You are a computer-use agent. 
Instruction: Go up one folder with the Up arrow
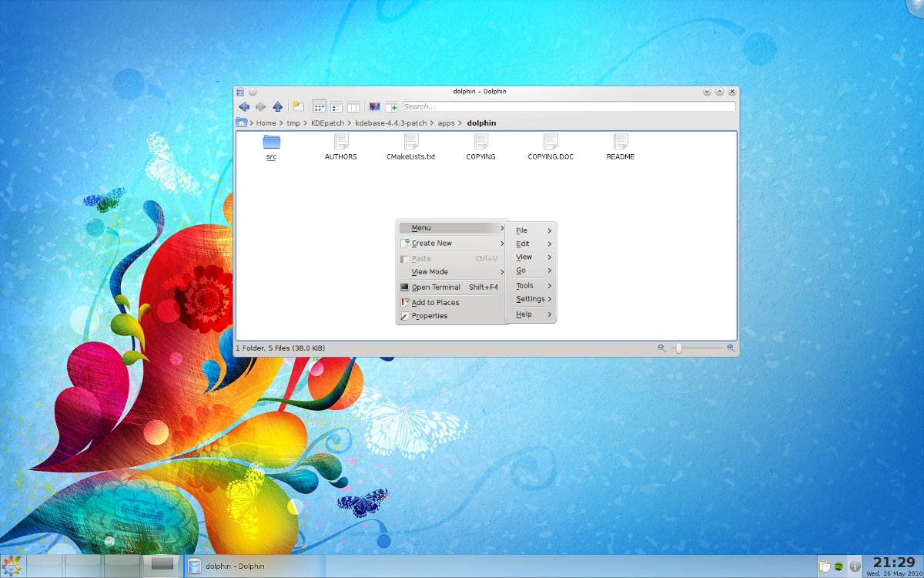click(278, 106)
